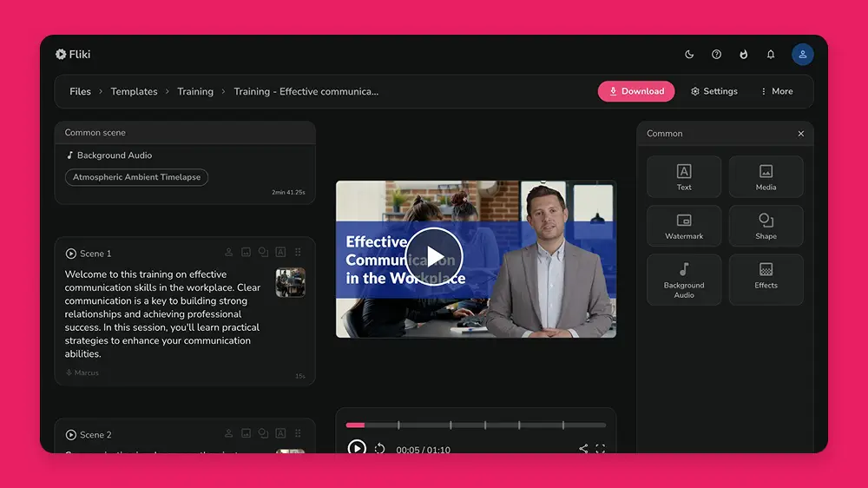Click the Common scene header
This screenshot has width=868, height=488.
point(185,133)
